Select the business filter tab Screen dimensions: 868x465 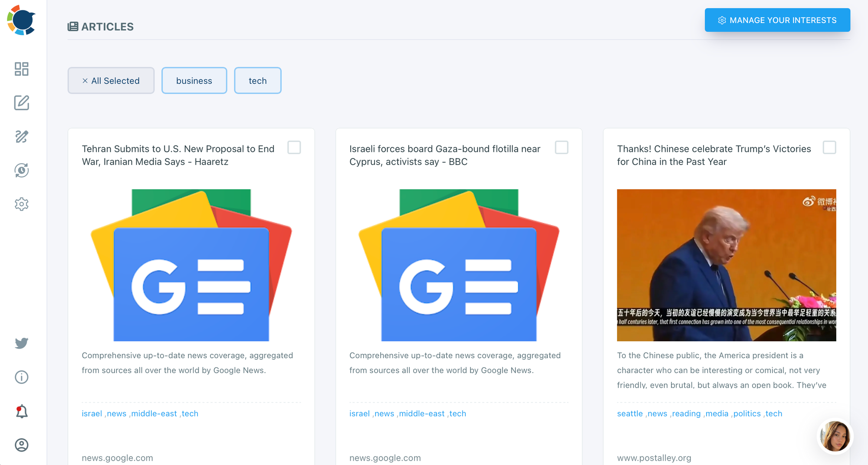tap(194, 80)
